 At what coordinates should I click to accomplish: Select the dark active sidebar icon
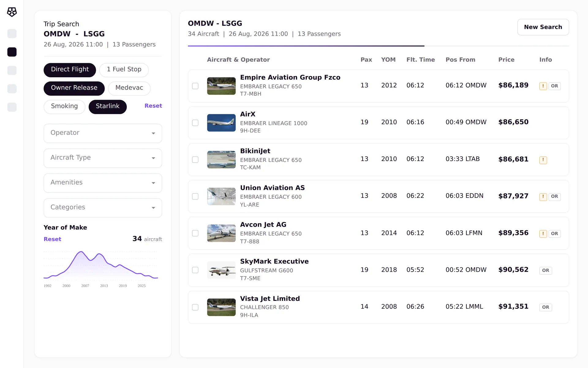click(12, 52)
